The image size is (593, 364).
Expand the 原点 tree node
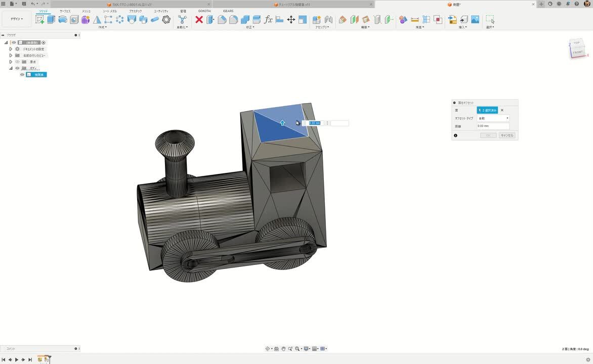coord(11,62)
